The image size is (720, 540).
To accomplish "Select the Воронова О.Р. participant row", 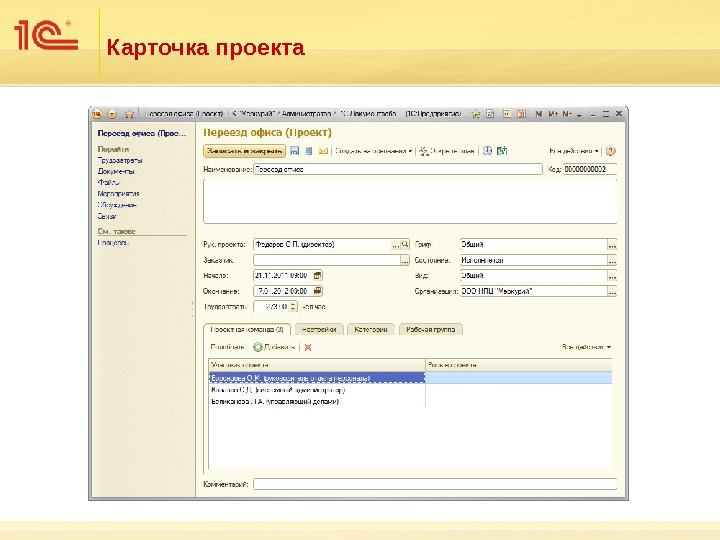I will click(410, 378).
